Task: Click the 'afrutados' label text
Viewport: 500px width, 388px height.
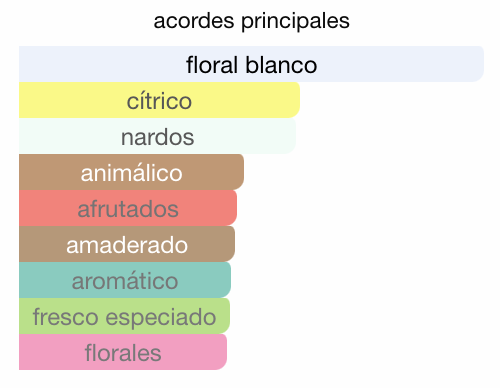Action: (x=128, y=209)
